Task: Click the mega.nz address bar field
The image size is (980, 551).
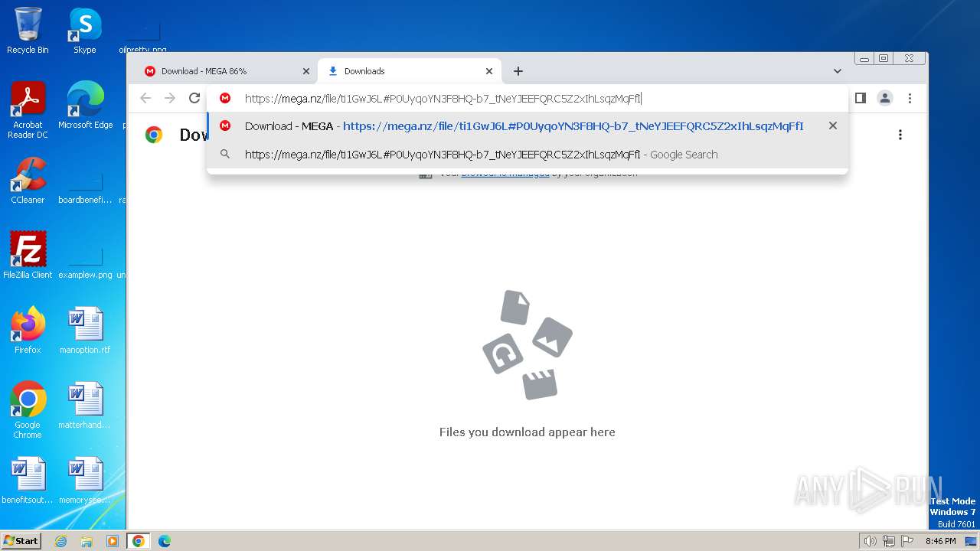Action: (528, 98)
